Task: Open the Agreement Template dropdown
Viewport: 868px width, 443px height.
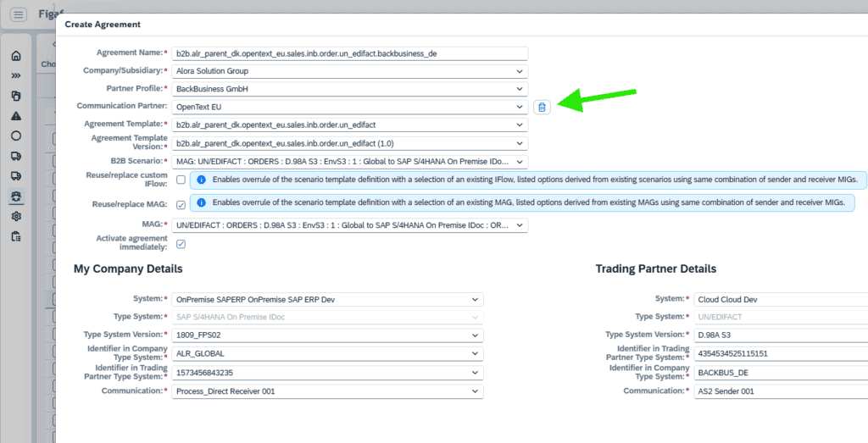Action: 350,125
